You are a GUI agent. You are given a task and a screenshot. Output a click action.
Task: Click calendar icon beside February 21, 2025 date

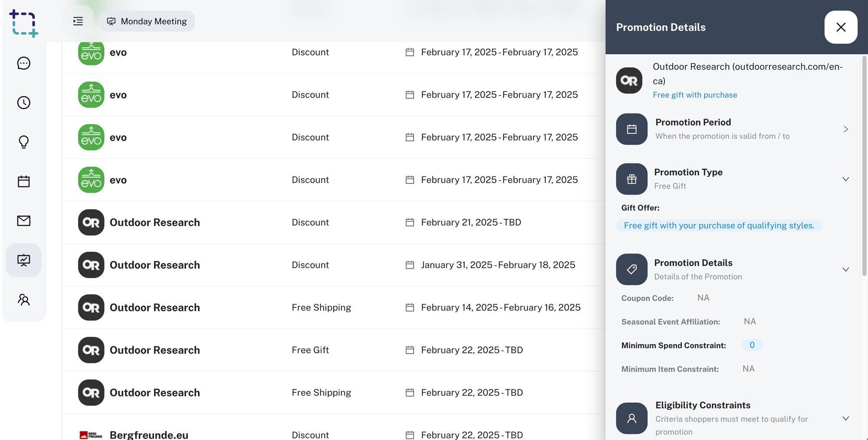[x=410, y=222]
